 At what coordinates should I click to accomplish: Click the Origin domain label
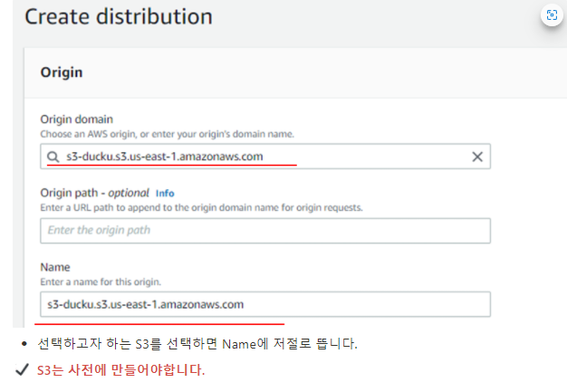point(77,120)
